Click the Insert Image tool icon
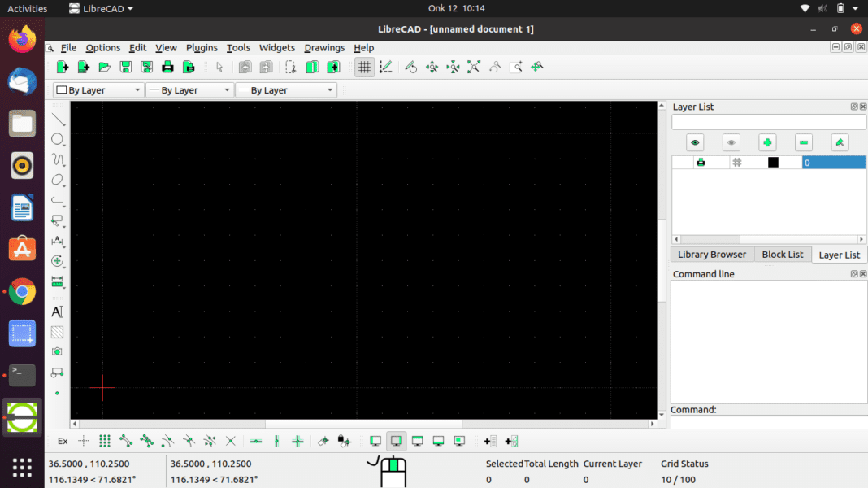The height and width of the screenshot is (488, 868). point(58,351)
